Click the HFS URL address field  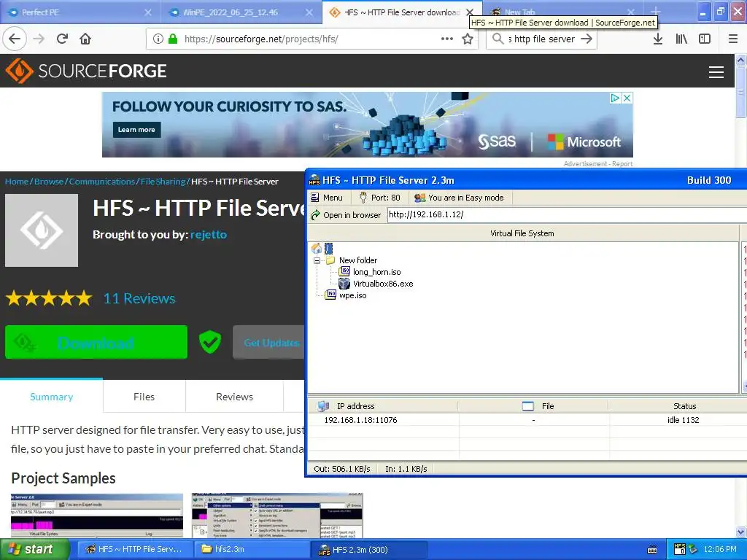[x=566, y=214]
